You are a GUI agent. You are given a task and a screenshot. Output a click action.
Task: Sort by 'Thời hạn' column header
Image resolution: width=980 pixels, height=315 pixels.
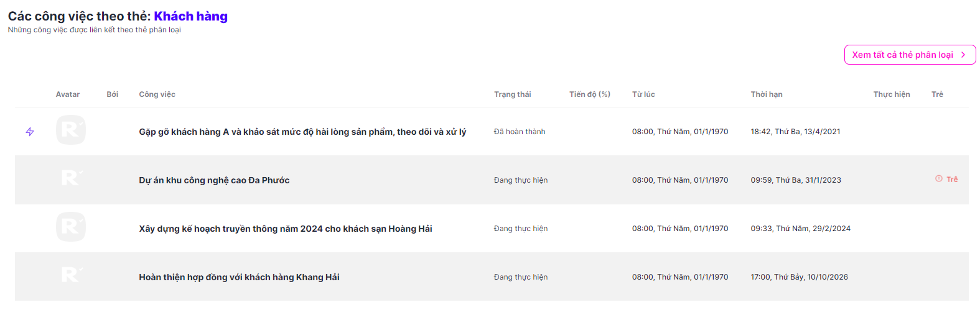pos(766,94)
